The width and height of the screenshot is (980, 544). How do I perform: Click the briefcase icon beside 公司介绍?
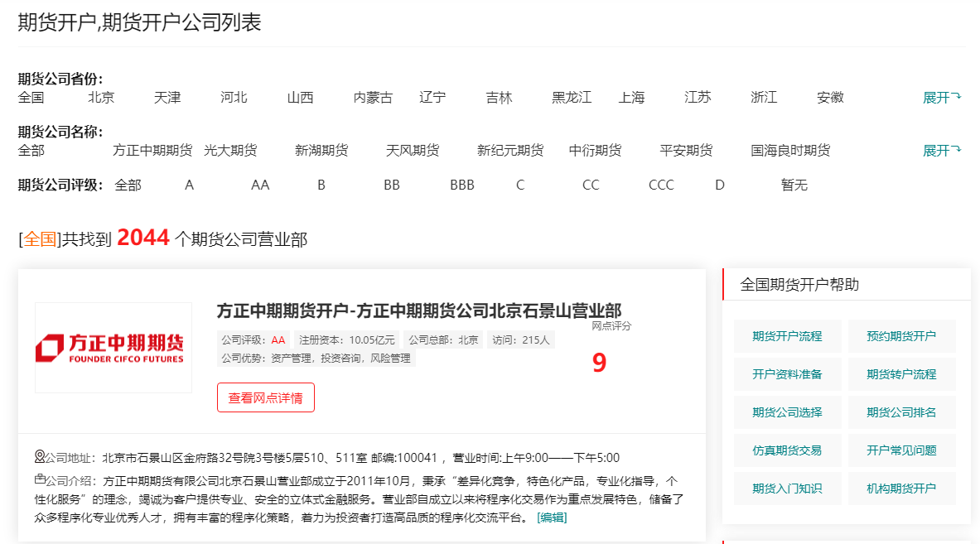pyautogui.click(x=40, y=479)
